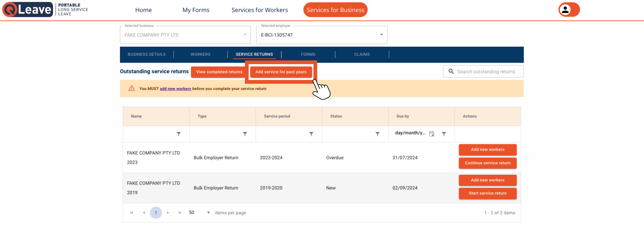Switch to Claims tab
Viewport: 644px width, 225px height.
click(362, 54)
